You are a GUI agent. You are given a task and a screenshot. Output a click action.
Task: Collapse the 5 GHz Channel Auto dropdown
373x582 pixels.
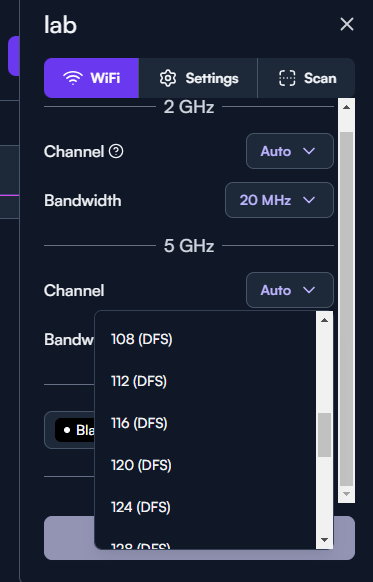(290, 290)
